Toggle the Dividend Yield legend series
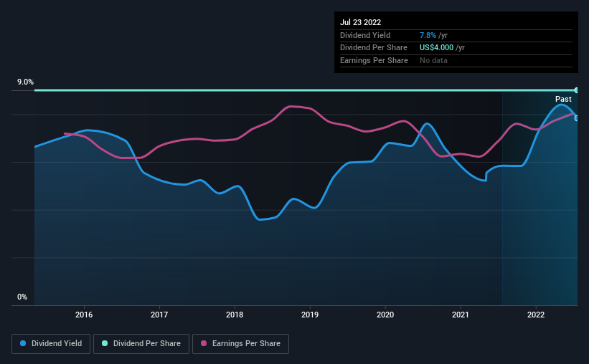589x364 pixels. 50,344
